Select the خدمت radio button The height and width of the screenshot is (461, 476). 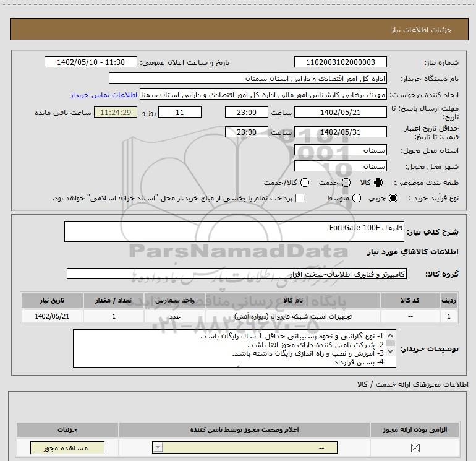pyautogui.click(x=346, y=183)
